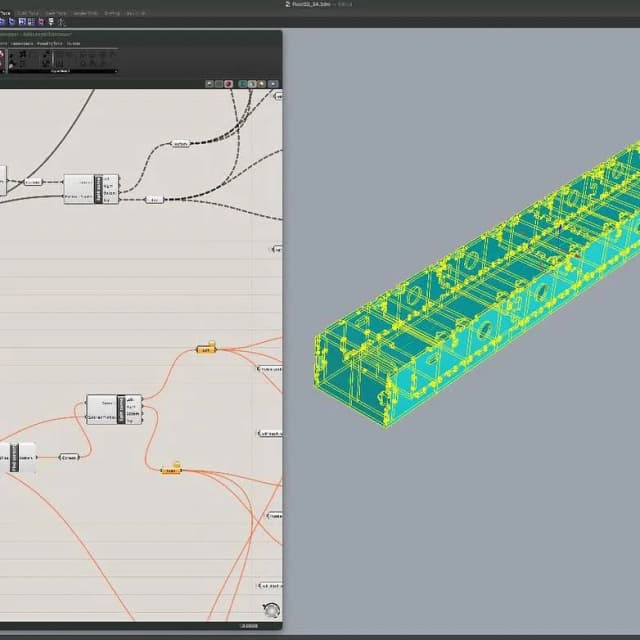Click the leftmost icon in Grasshopper component ribbon

2,58
